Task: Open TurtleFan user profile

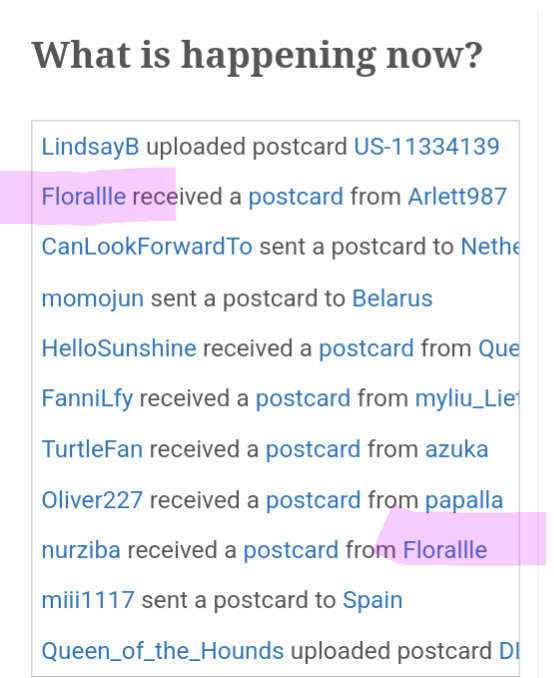Action: click(x=92, y=449)
